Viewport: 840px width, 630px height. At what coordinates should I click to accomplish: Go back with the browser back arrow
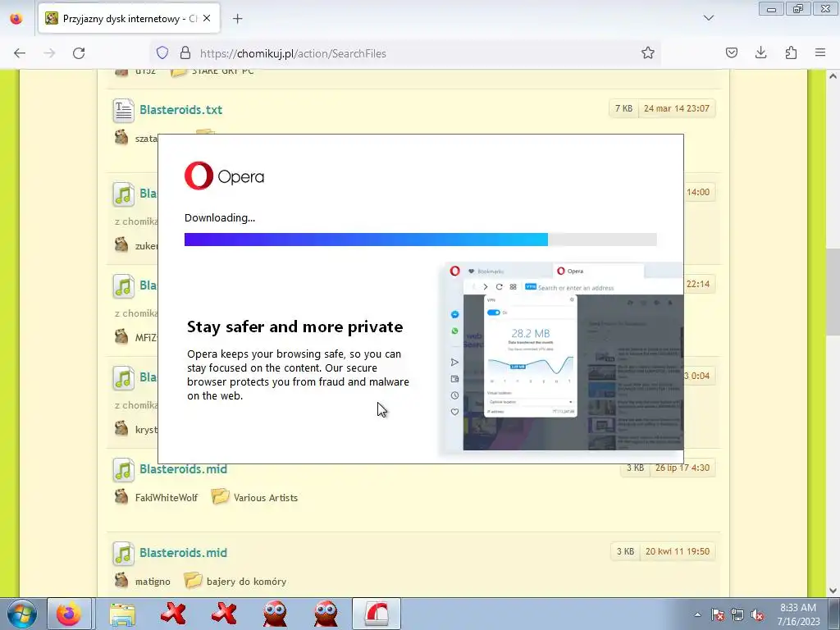(20, 53)
